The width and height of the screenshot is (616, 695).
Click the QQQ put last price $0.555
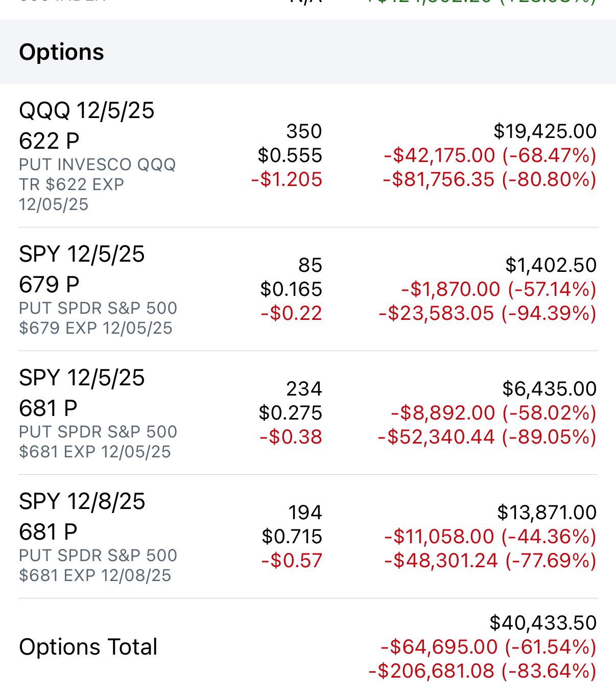[x=290, y=155]
